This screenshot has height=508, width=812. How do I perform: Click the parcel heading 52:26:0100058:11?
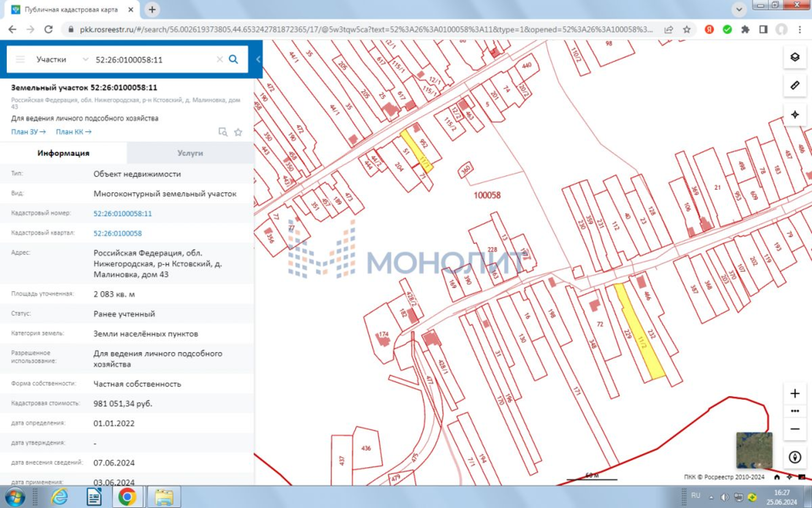(x=84, y=87)
